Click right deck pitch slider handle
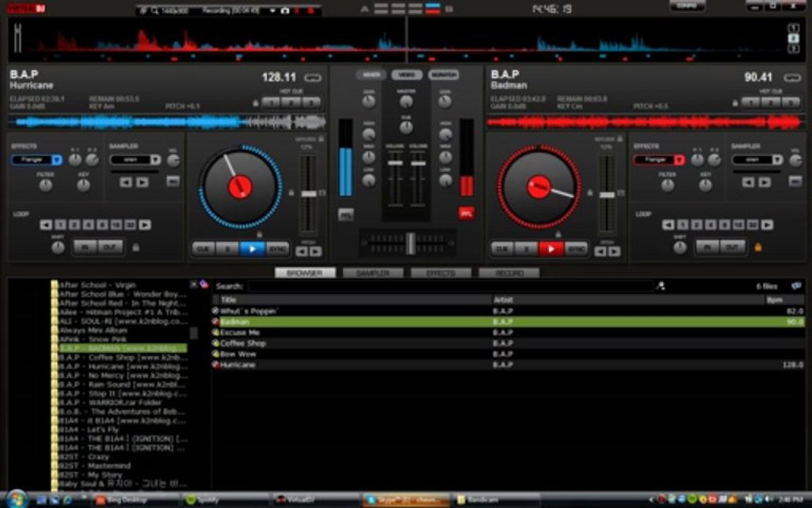 (x=607, y=195)
